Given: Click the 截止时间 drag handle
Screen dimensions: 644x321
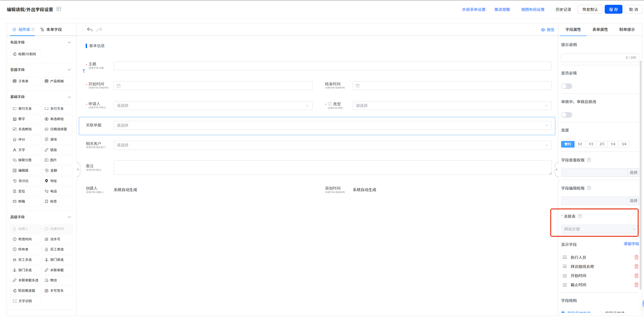Looking at the screenshot, I should coord(565,285).
